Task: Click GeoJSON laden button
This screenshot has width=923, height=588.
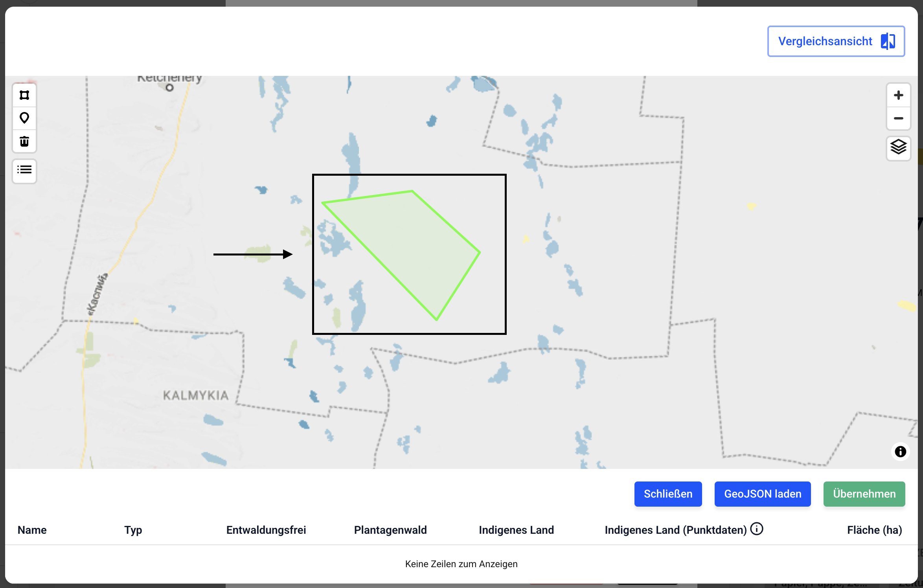Action: coord(762,494)
